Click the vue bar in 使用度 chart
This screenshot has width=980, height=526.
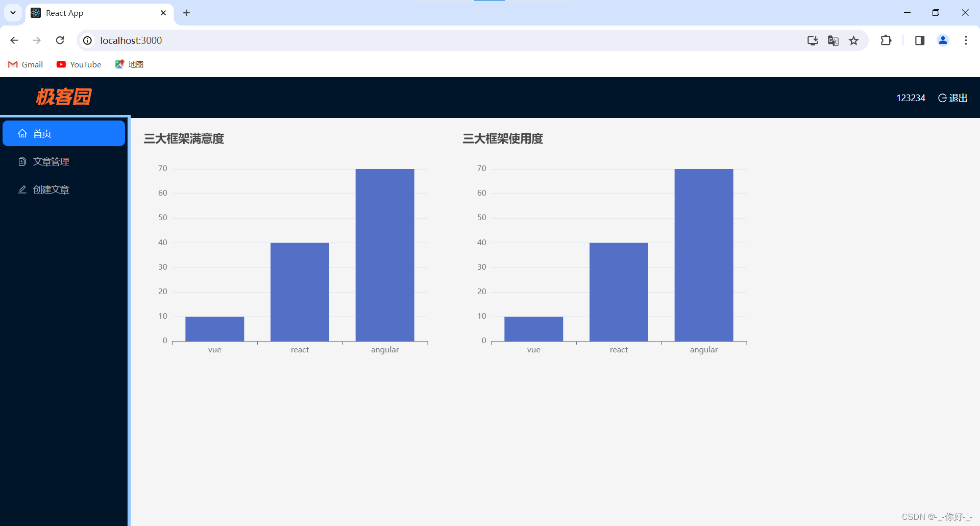point(534,329)
